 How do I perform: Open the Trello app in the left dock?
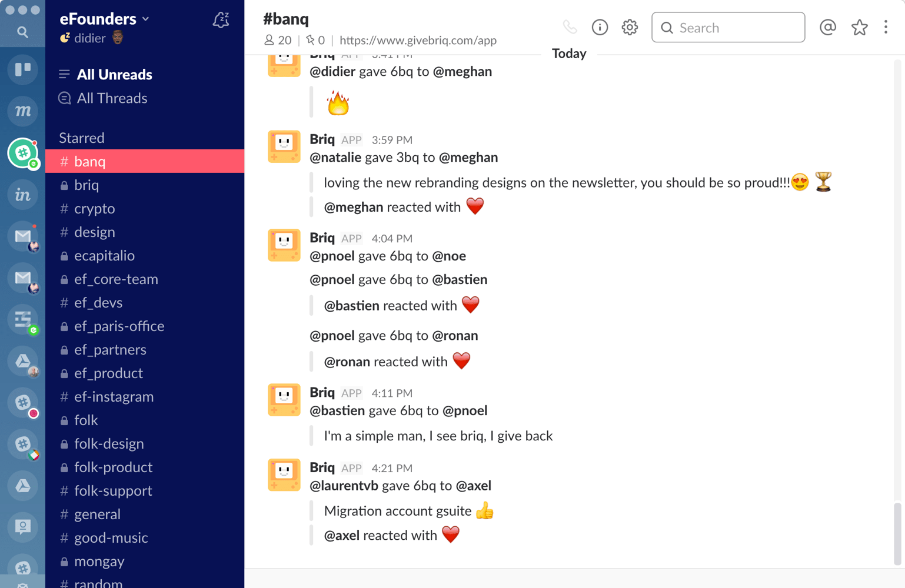(22, 69)
